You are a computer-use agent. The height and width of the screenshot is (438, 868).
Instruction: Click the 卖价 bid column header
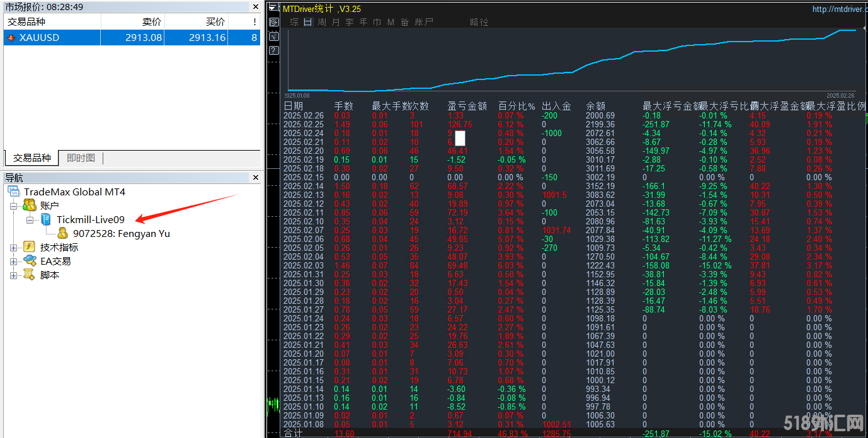(x=132, y=21)
